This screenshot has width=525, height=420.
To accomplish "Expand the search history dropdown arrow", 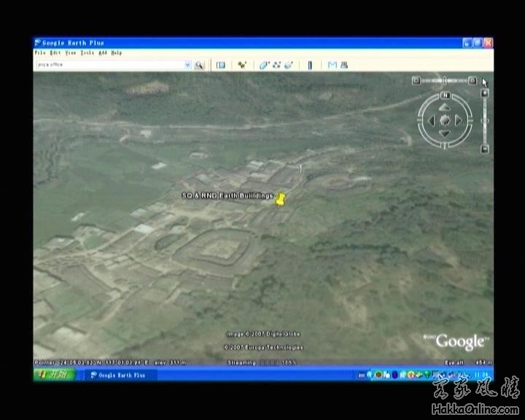I will (188, 65).
